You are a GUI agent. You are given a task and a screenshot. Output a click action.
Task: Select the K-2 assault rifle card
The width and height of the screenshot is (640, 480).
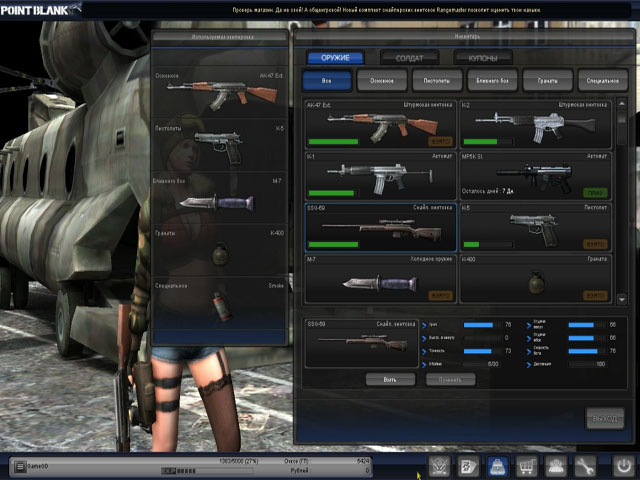536,124
